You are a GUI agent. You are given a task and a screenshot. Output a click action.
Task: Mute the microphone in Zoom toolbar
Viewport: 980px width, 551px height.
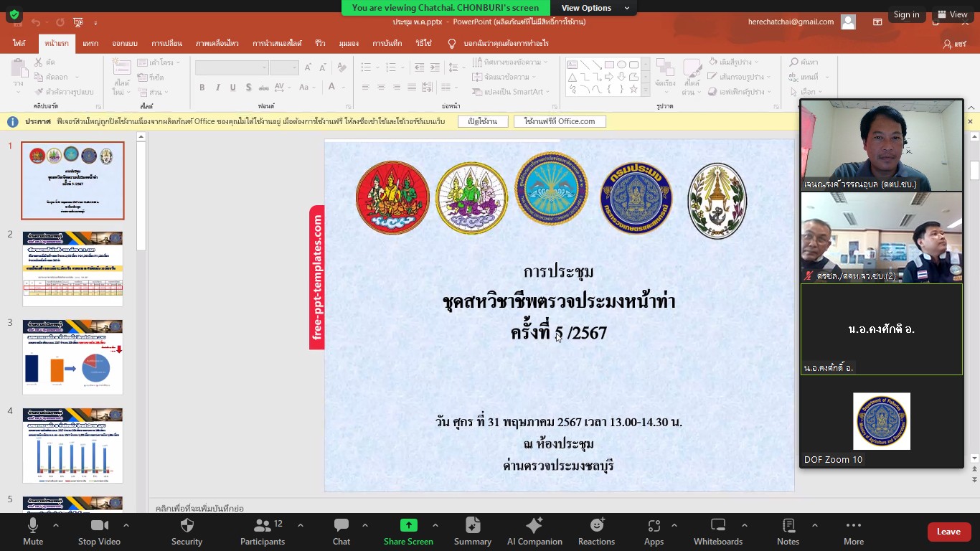33,532
